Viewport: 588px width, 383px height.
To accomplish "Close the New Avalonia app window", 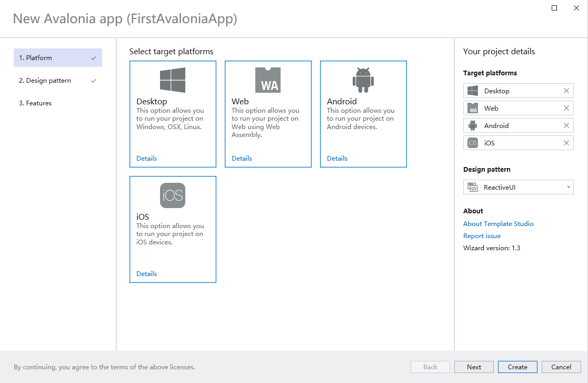I will [x=576, y=8].
